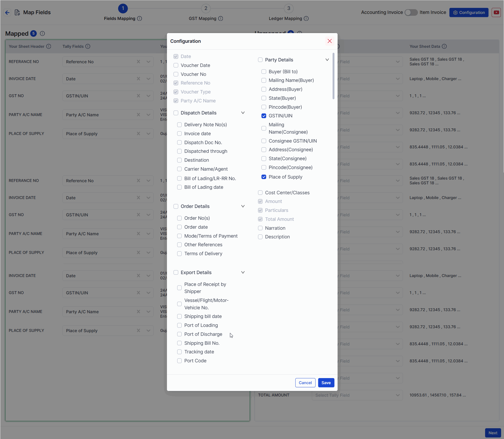504x439 pixels.
Task: Check the Order No(s) checkbox
Action: pyautogui.click(x=179, y=218)
